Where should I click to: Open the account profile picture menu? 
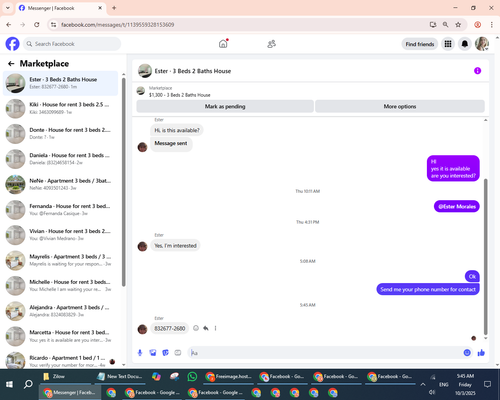click(x=482, y=44)
